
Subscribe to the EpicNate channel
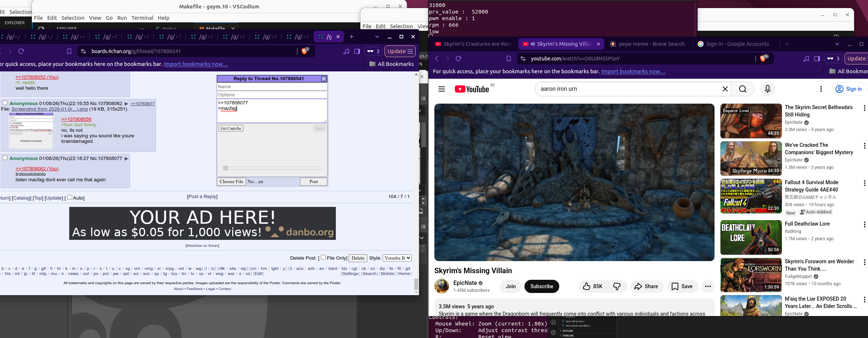point(542,286)
